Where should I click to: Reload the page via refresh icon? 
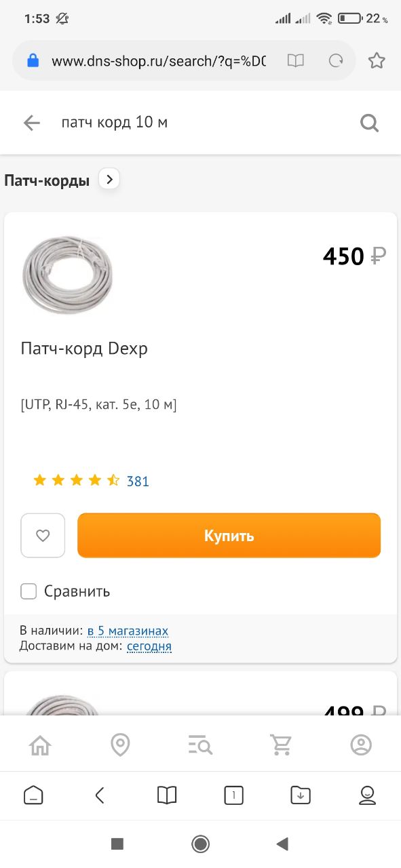coord(335,61)
